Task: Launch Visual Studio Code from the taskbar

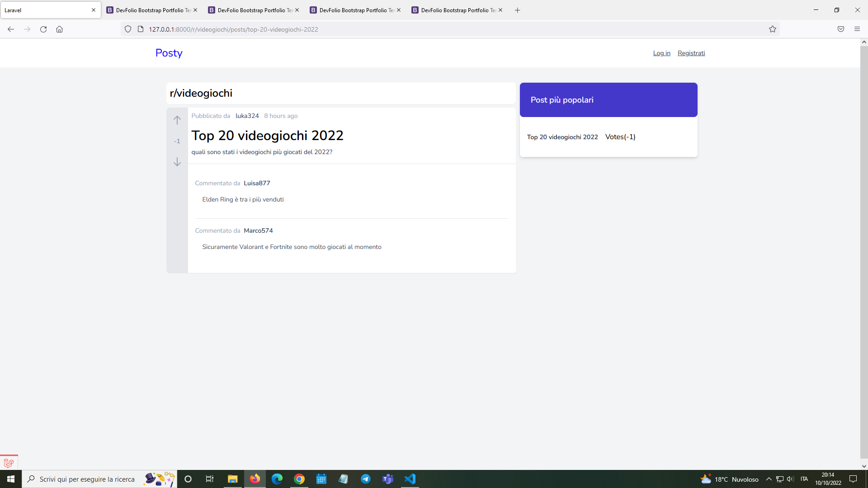Action: (x=410, y=479)
